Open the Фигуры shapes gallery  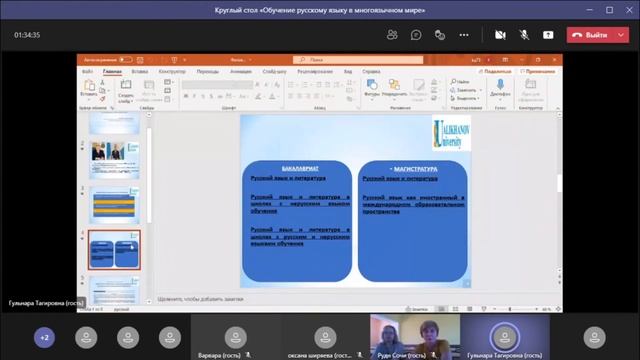pyautogui.click(x=371, y=84)
